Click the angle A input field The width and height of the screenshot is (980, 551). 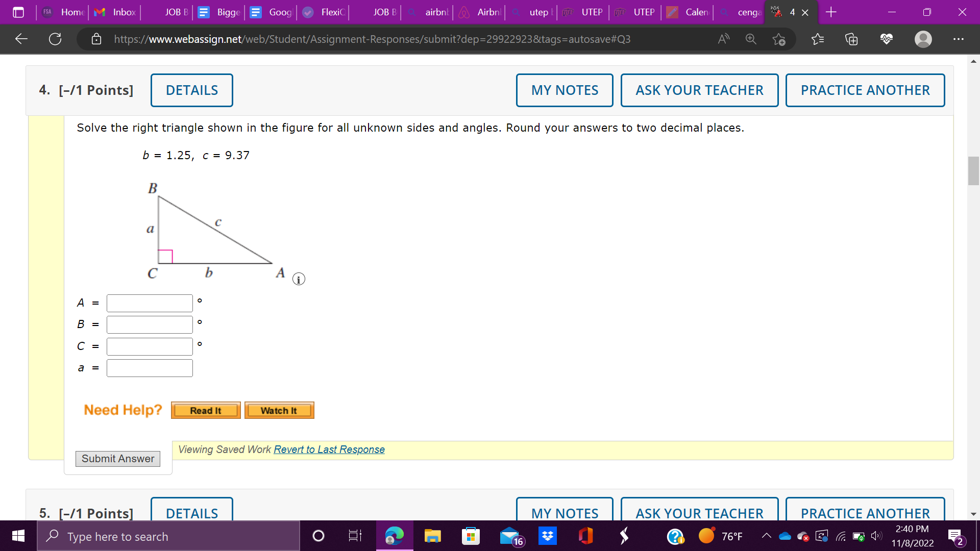pyautogui.click(x=150, y=303)
